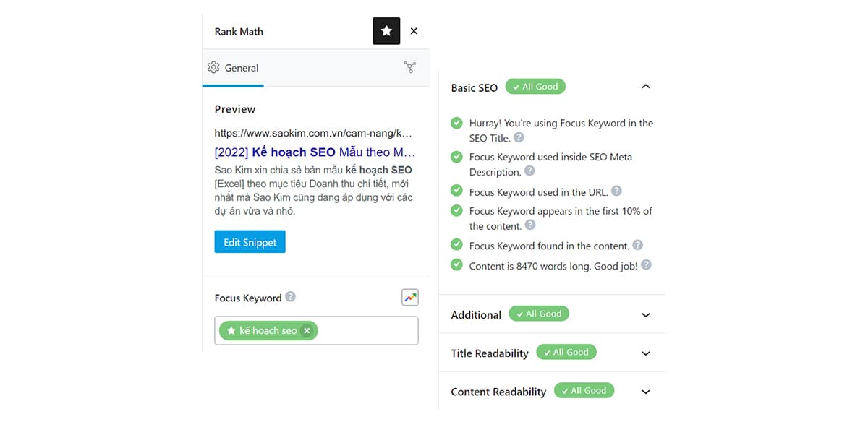Click the help icon after the SEO Meta Description check
This screenshot has width=868, height=422.
529,172
